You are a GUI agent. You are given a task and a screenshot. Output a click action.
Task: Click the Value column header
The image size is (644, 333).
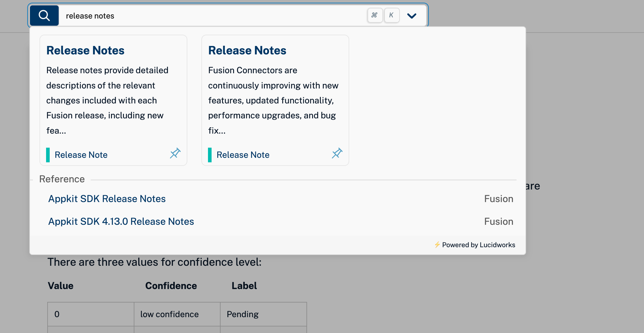tap(60, 286)
